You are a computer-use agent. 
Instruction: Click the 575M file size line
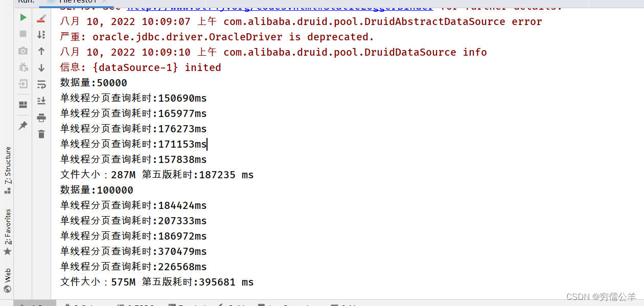(x=157, y=283)
